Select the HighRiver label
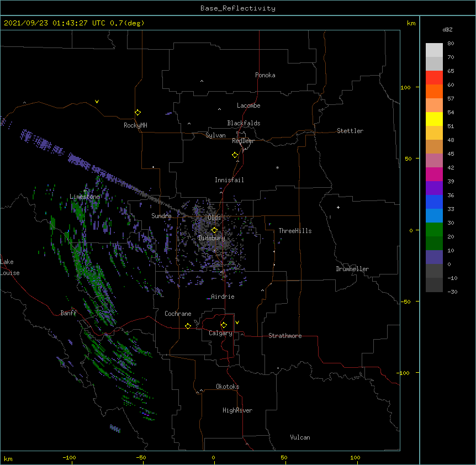476x465 pixels. coord(237,410)
